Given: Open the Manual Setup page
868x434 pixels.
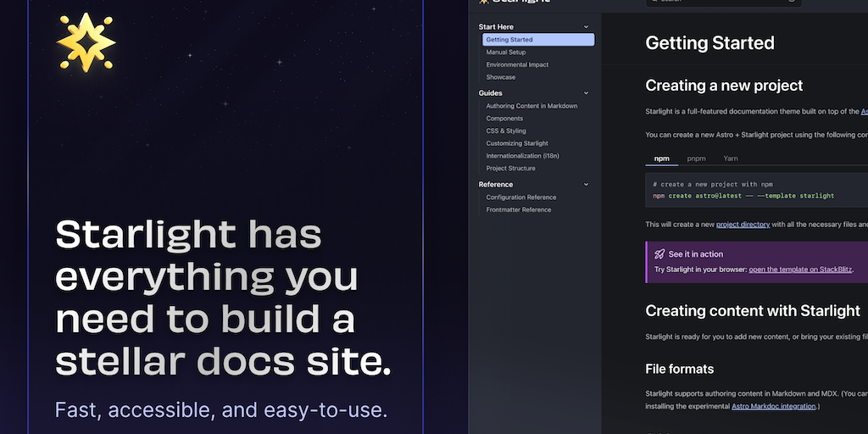Looking at the screenshot, I should click(x=506, y=52).
